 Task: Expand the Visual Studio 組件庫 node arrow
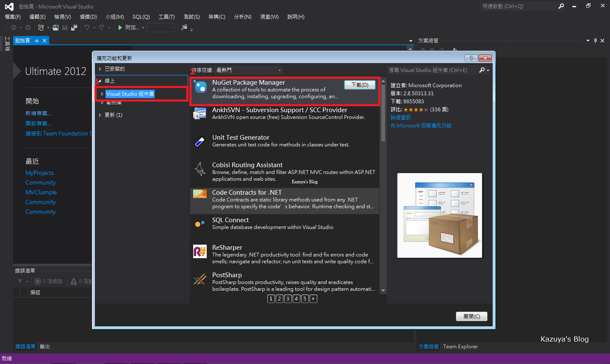coord(102,94)
